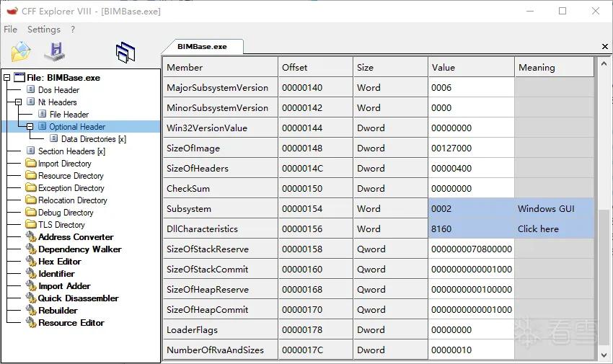Open Hex Editor from the tree
613x364 pixels.
click(x=60, y=261)
